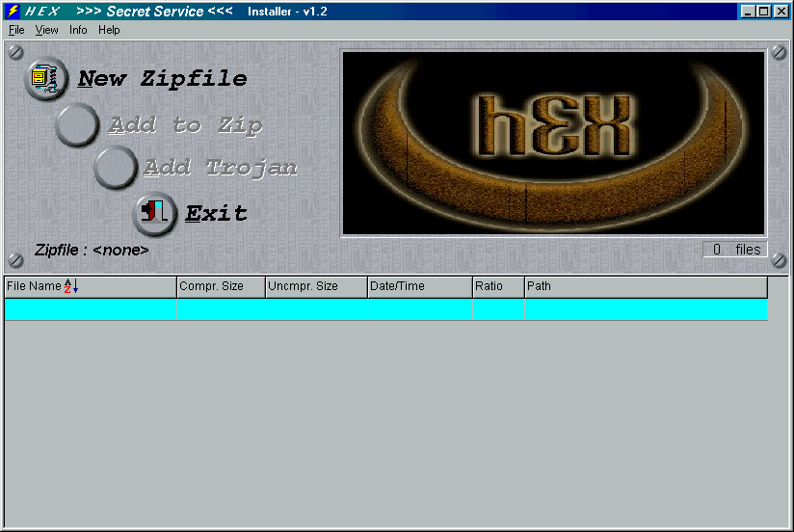Viewport: 794px width, 532px height.
Task: Click the Exit text label
Action: click(x=216, y=213)
